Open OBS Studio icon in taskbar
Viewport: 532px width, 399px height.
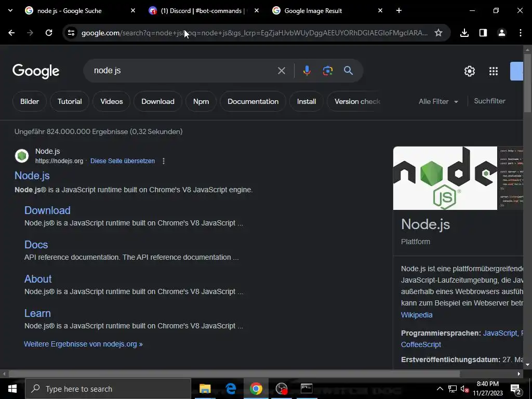[x=281, y=389]
